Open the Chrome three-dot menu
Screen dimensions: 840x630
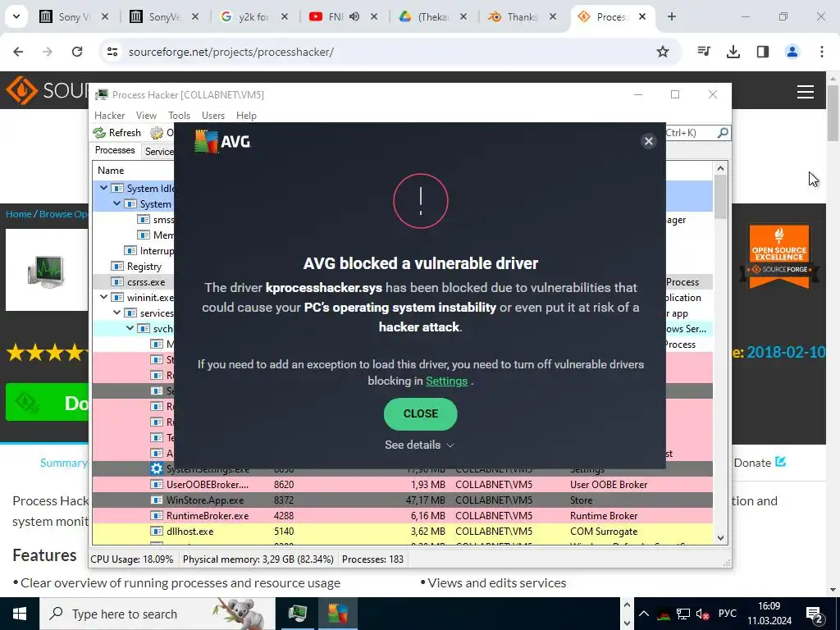point(821,52)
